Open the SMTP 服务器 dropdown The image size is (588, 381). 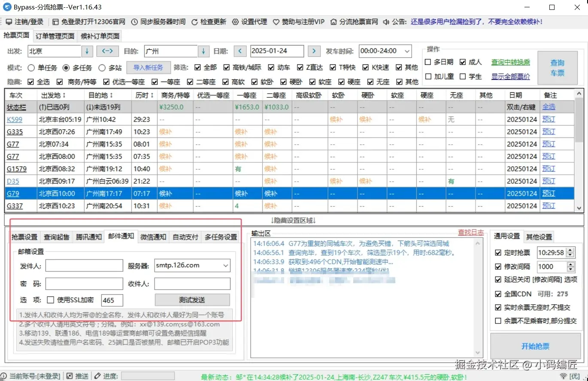click(x=226, y=265)
